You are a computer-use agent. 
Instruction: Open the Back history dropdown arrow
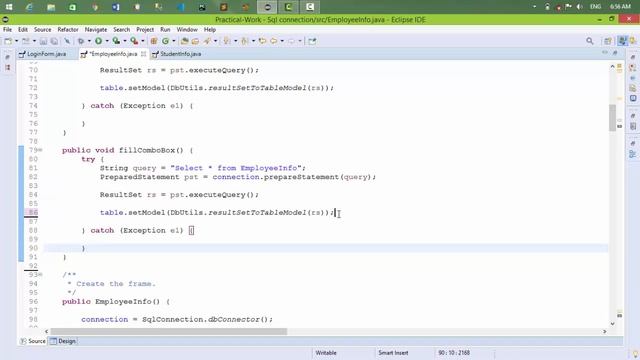(282, 41)
